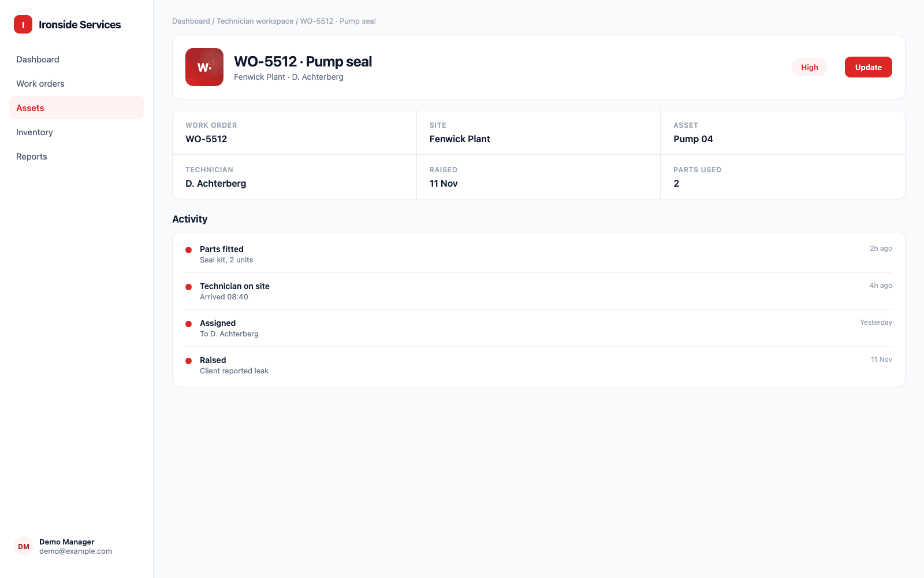This screenshot has height=578, width=924.
Task: Click Arrived 08:40 detail text
Action: (224, 297)
